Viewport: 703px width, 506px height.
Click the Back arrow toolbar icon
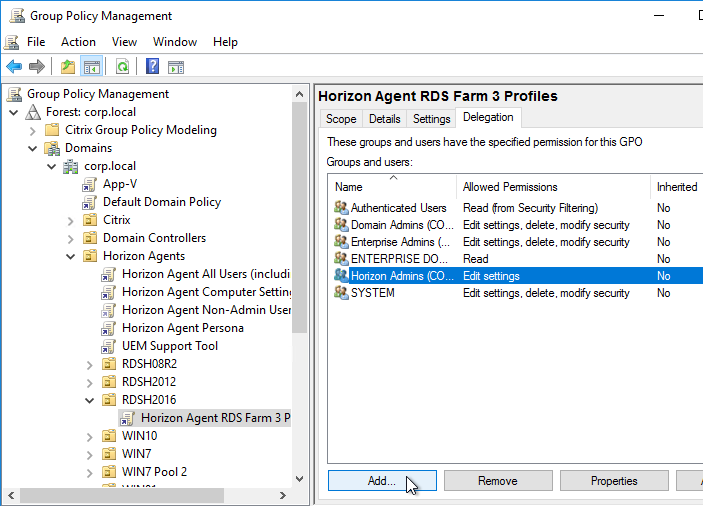point(14,67)
